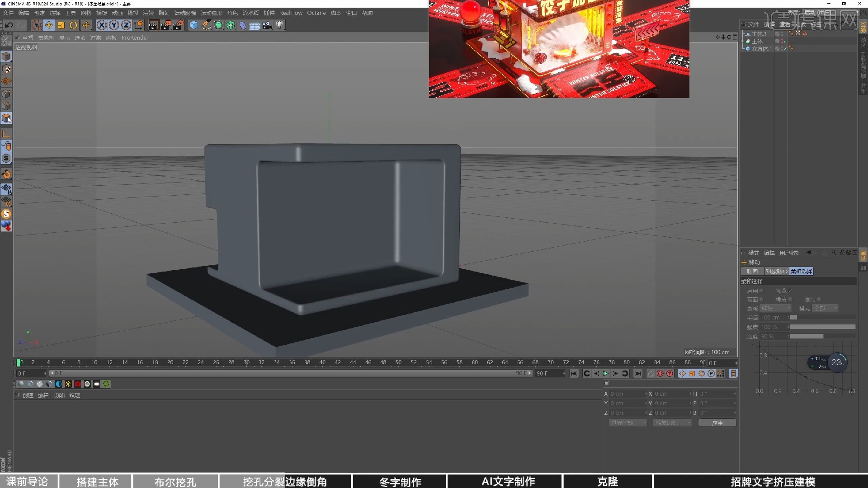The image size is (868, 488).
Task: Select the Spline Pen tool
Action: point(206,25)
